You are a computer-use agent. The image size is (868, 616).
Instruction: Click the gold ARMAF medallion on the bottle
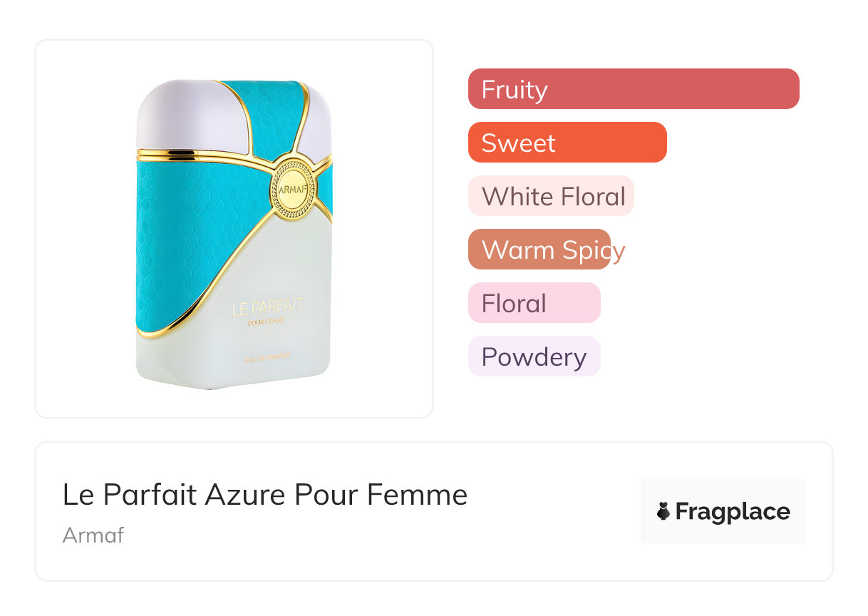[x=292, y=189]
